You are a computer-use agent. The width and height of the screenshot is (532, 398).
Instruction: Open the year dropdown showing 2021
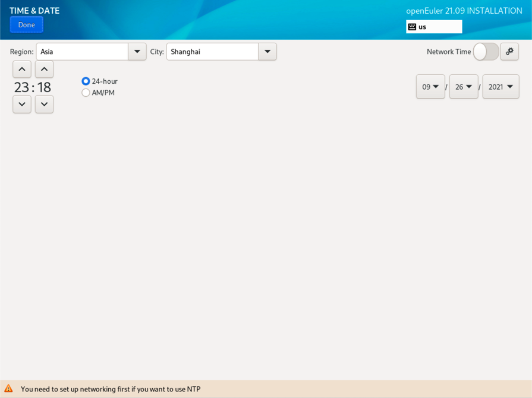click(x=500, y=87)
